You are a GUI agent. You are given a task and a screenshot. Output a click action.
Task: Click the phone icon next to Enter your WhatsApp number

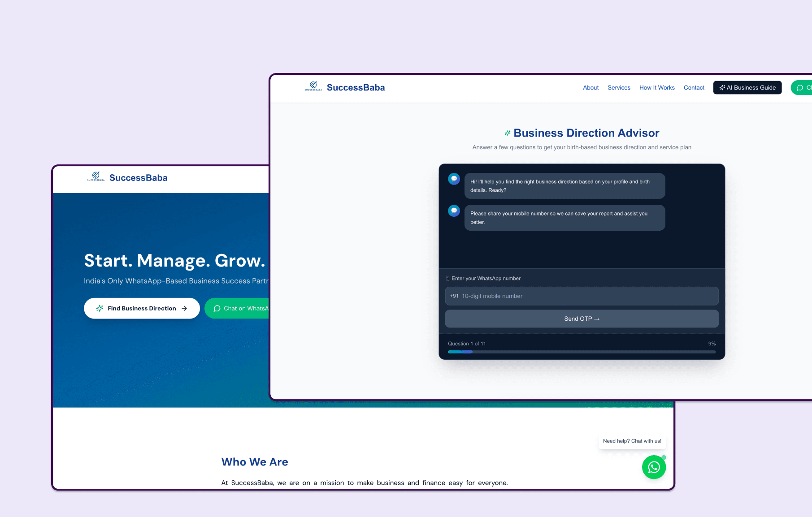(447, 278)
